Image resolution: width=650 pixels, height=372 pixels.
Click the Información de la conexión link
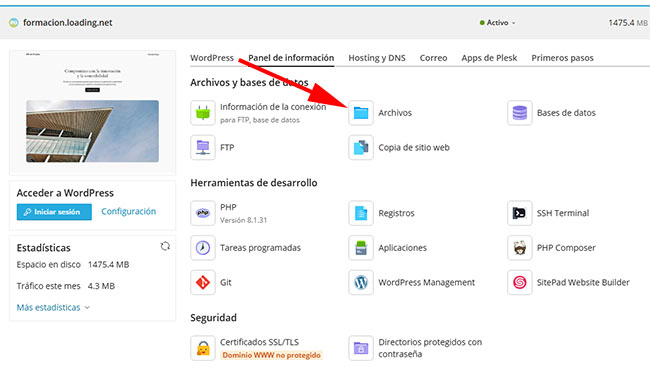pos(273,107)
